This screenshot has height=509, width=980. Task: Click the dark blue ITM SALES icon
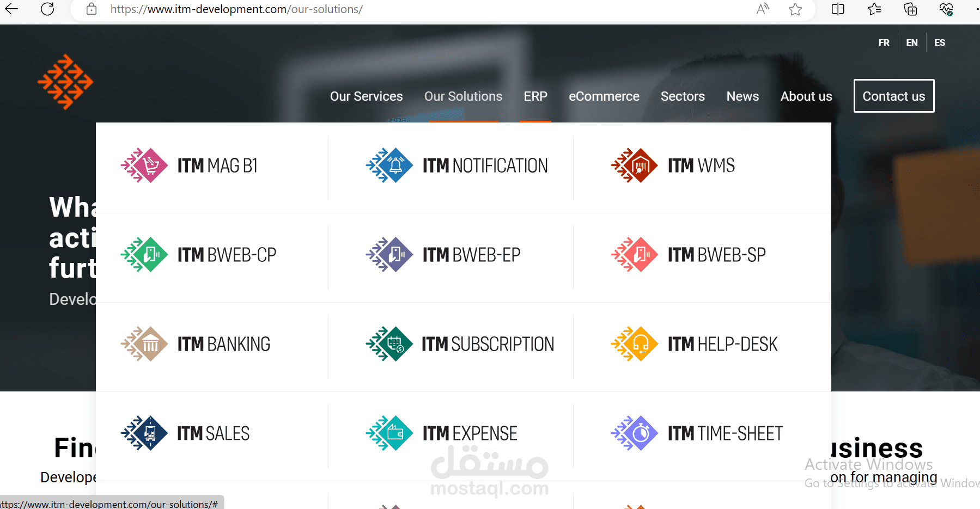[144, 433]
